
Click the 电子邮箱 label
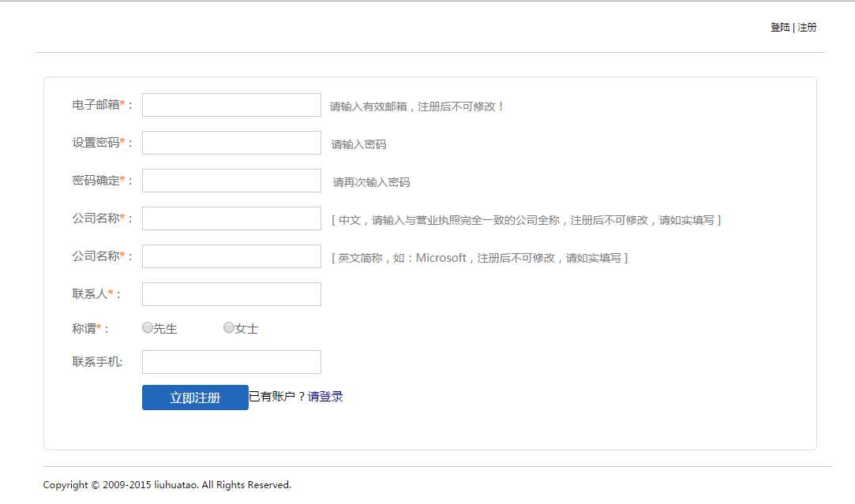pos(102,105)
